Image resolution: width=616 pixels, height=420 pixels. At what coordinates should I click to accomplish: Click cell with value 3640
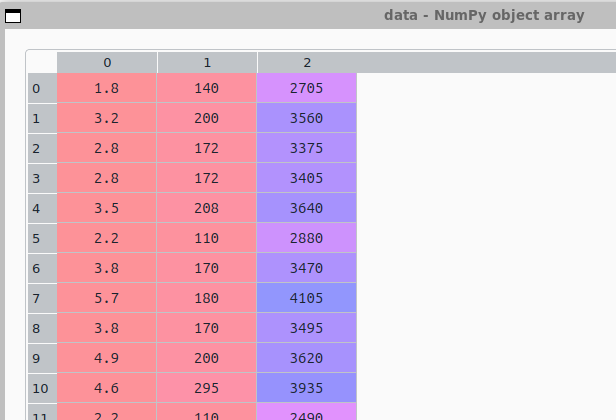point(307,208)
